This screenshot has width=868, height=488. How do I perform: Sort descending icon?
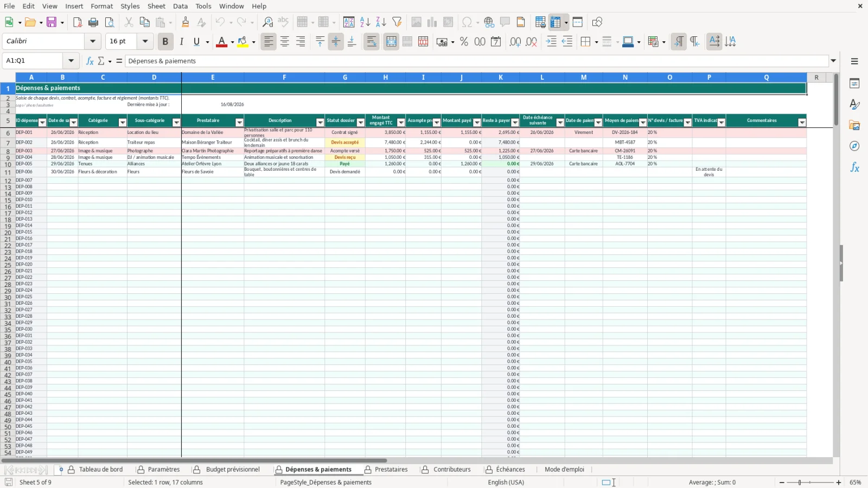(x=381, y=22)
